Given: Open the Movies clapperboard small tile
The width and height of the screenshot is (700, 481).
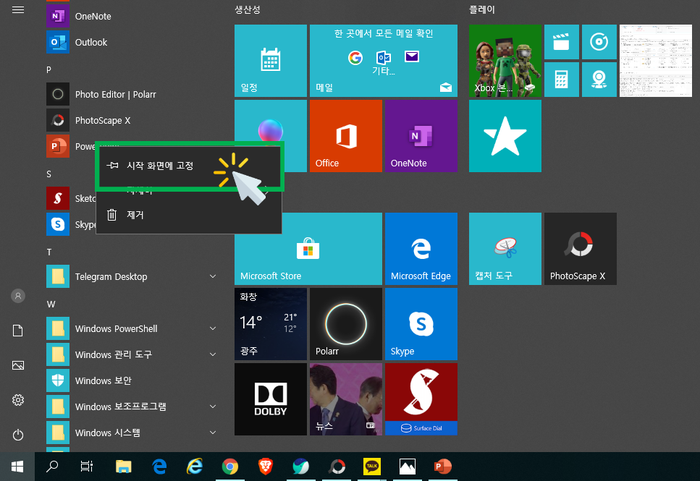Looking at the screenshot, I should pyautogui.click(x=561, y=42).
